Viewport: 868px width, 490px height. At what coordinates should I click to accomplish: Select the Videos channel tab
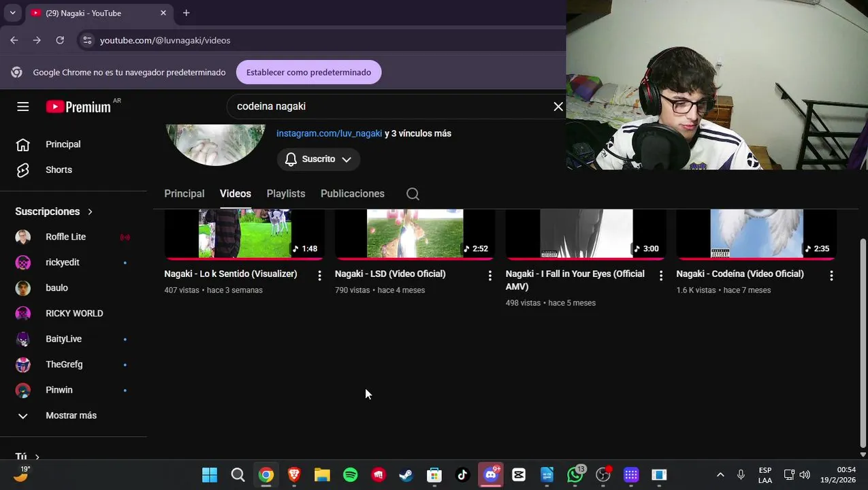236,194
